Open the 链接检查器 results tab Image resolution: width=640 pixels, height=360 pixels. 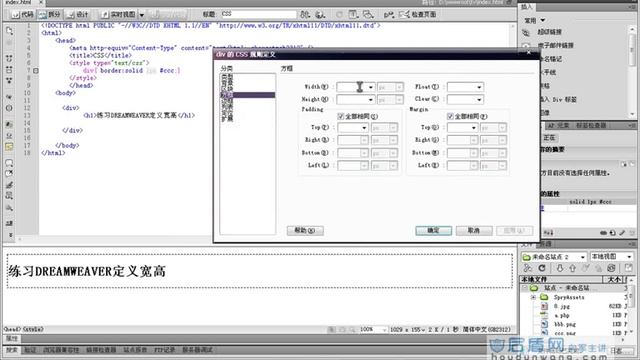point(101,350)
